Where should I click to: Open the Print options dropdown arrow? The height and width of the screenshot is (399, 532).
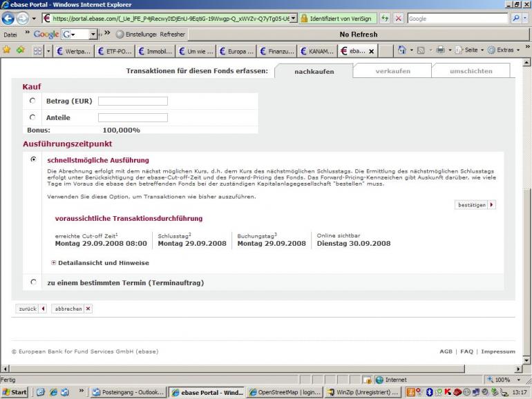click(x=450, y=50)
